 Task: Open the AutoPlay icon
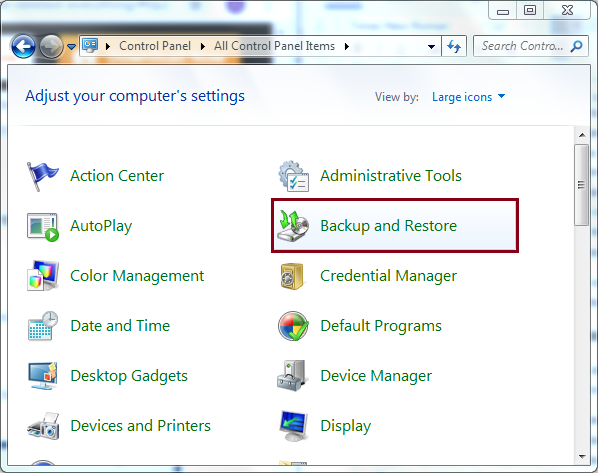pos(43,227)
